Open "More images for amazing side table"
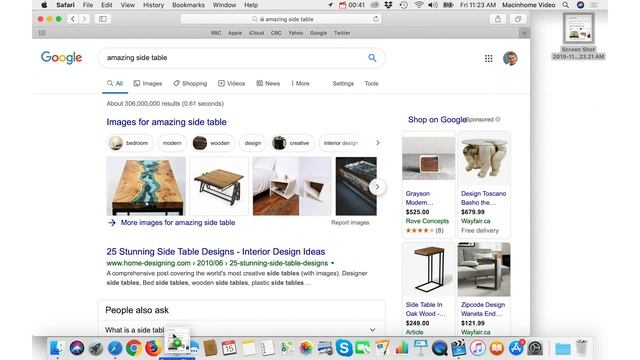Screen dimensions: 640x360 click(x=178, y=223)
